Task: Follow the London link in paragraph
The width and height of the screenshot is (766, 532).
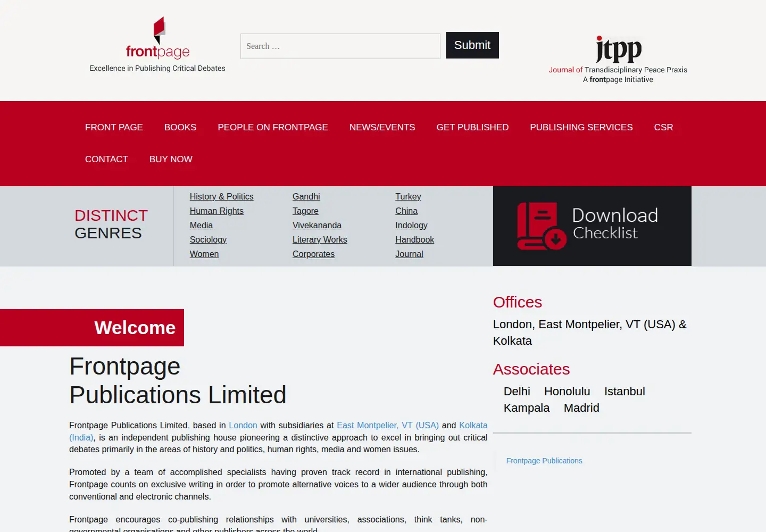Action: tap(243, 426)
